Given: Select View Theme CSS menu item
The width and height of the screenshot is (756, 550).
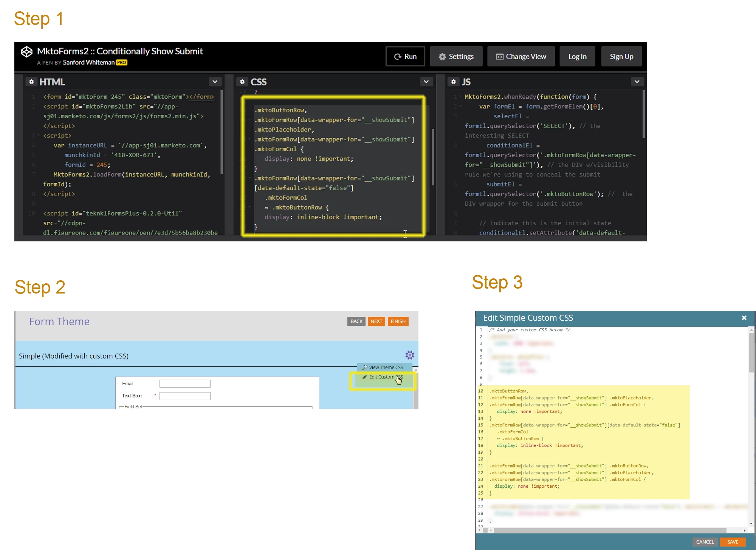Looking at the screenshot, I should pos(385,367).
